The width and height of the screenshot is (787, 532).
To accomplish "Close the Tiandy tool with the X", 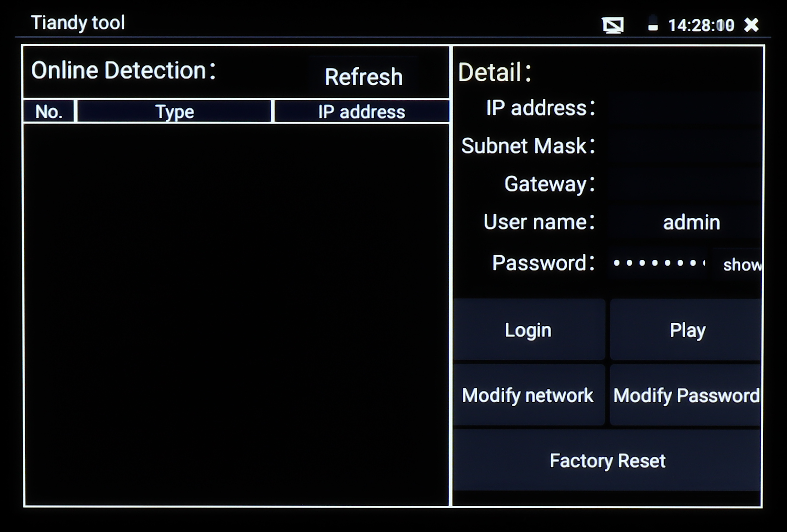I will point(751,25).
